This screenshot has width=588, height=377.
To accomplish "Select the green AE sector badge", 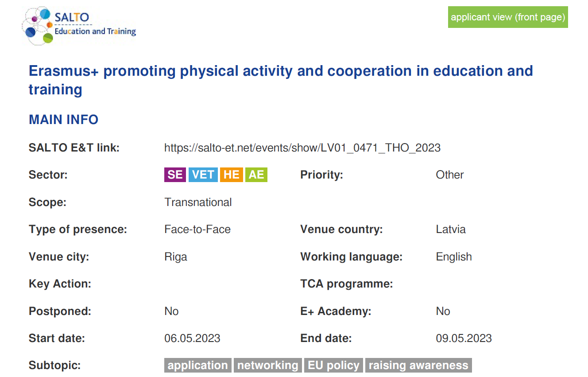I will pos(256,175).
